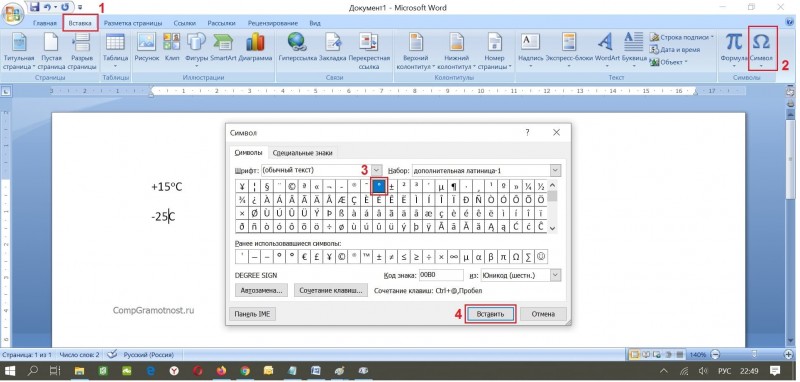Expand the Верхний колонтитул dropdown
This screenshot has width=800, height=382.
434,67
